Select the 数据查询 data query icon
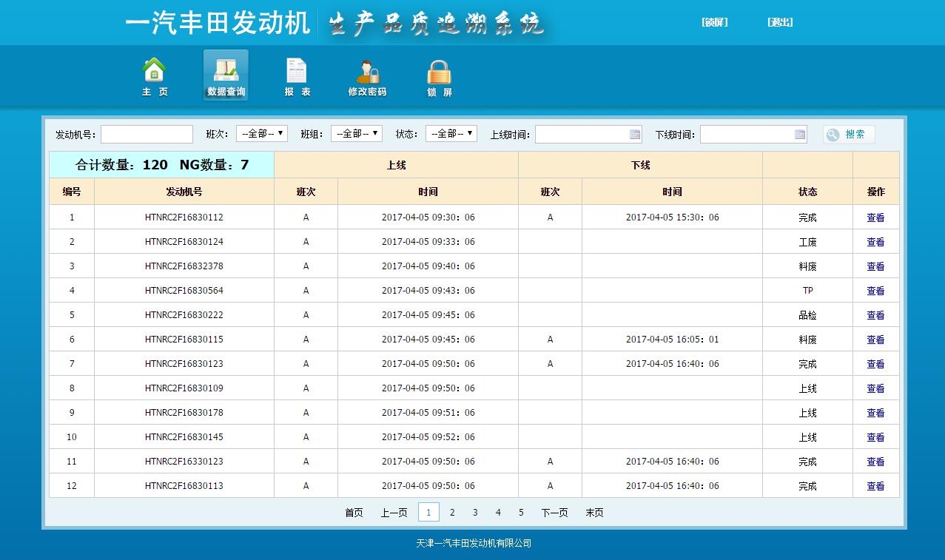The height and width of the screenshot is (560, 945). pyautogui.click(x=225, y=73)
